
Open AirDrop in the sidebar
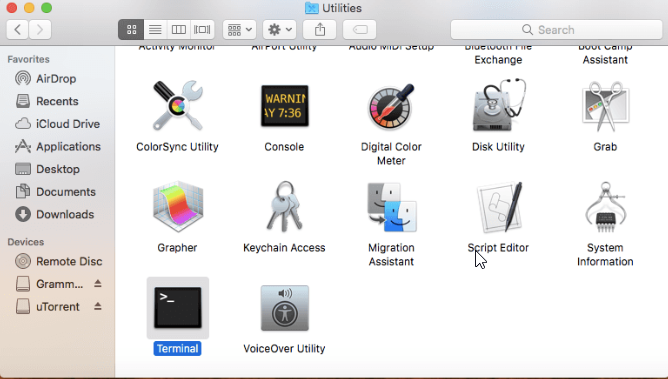click(57, 78)
